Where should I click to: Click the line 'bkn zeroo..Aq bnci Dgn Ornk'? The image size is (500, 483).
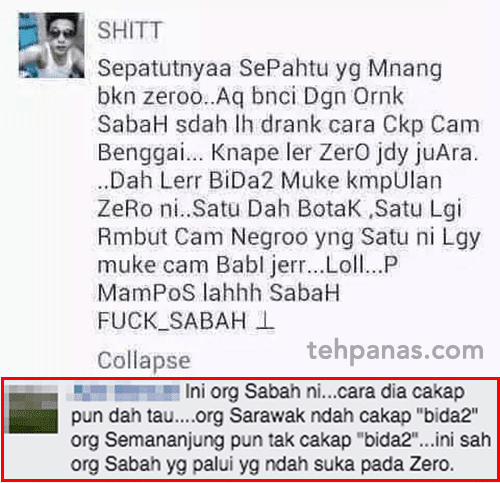(x=251, y=97)
